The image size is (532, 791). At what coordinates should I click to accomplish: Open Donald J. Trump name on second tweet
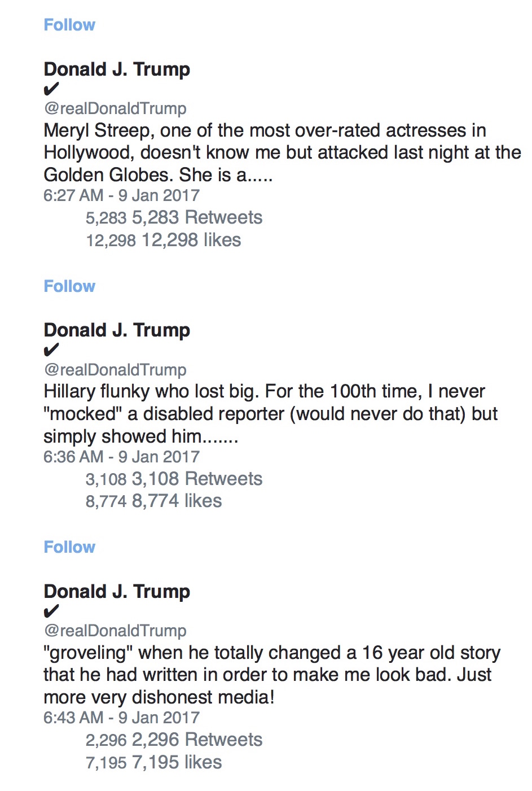click(x=117, y=330)
